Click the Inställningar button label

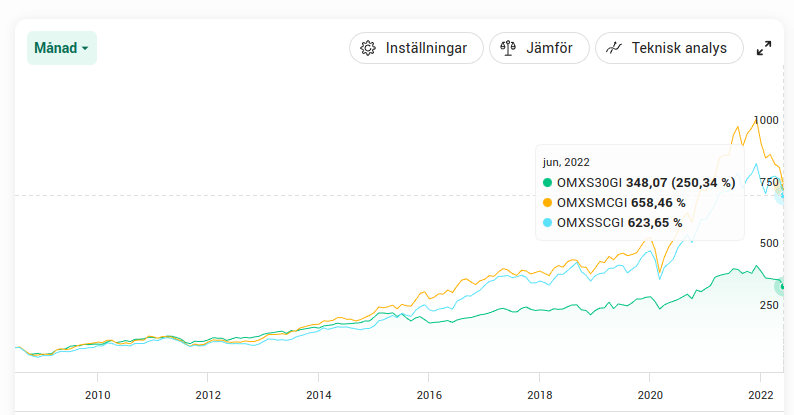coord(426,48)
